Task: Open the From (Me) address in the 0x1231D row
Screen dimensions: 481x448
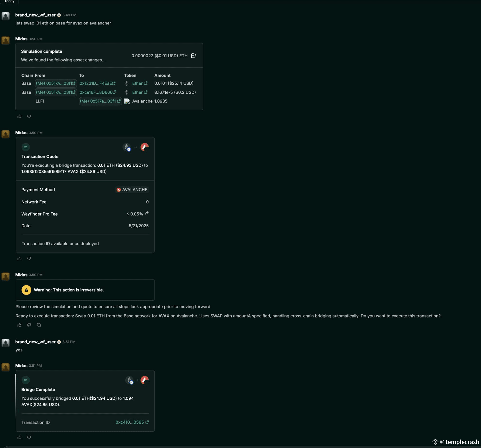Action: (56, 83)
